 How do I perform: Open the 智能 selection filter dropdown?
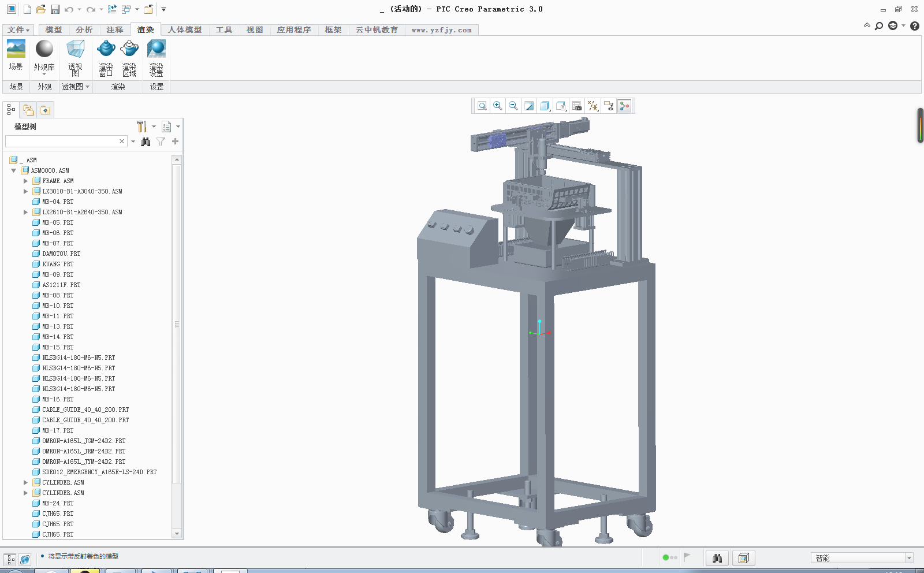click(909, 558)
